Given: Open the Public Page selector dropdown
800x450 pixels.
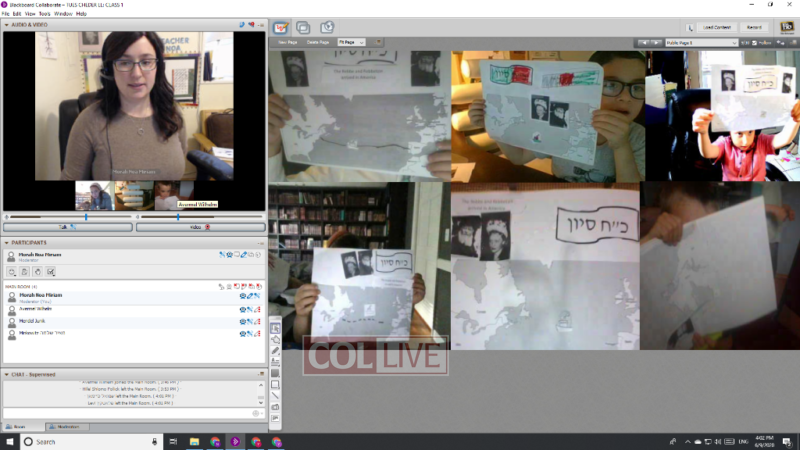Looking at the screenshot, I should pos(699,44).
